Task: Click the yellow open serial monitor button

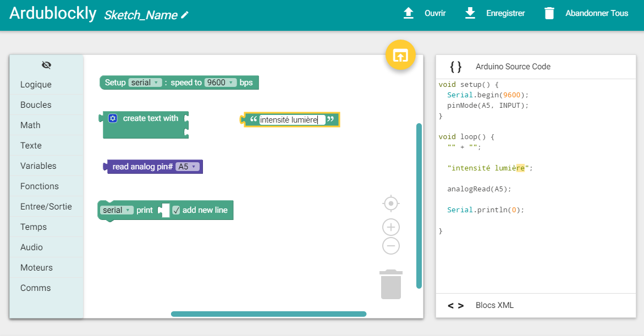Action: click(x=400, y=55)
